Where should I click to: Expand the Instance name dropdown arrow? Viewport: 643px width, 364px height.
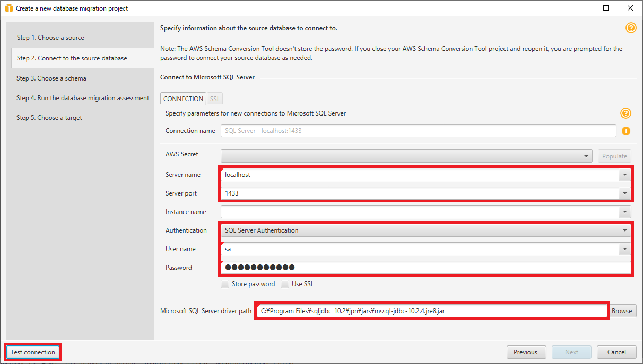[x=625, y=212]
